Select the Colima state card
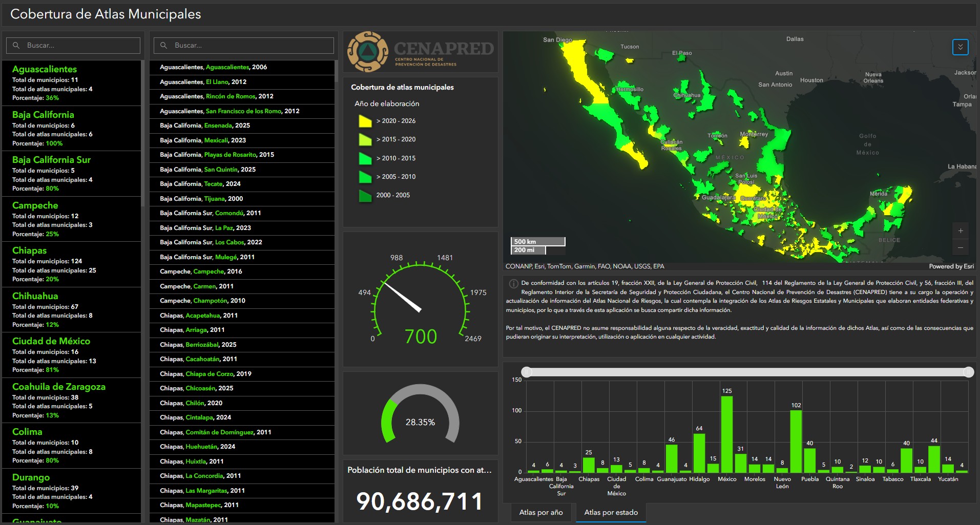The width and height of the screenshot is (980, 525). 72,446
